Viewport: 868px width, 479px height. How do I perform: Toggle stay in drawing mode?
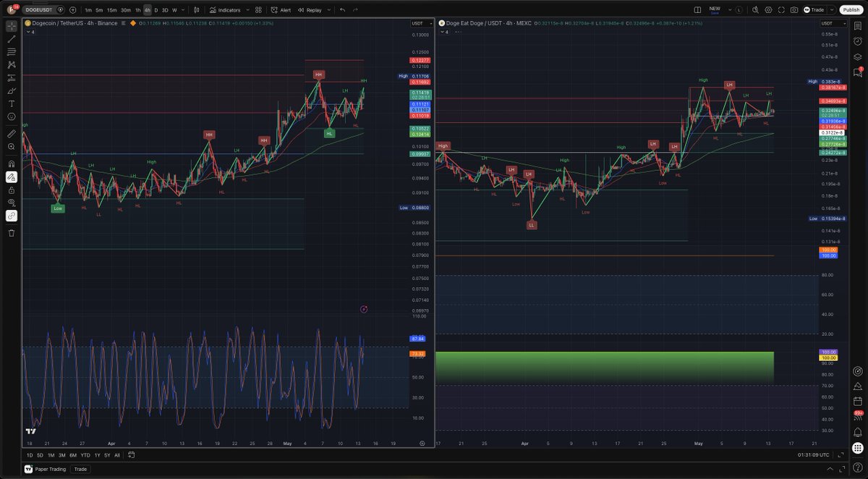click(12, 177)
